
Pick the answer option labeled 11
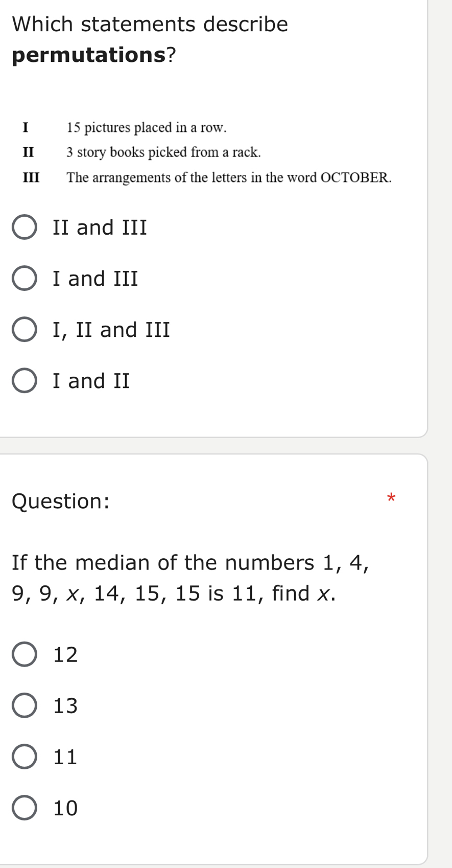click(x=25, y=757)
